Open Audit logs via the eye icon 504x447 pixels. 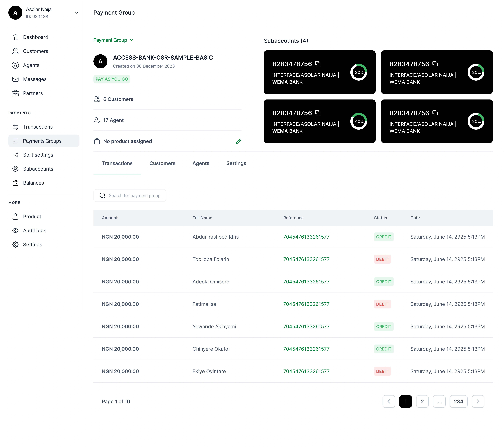point(15,230)
